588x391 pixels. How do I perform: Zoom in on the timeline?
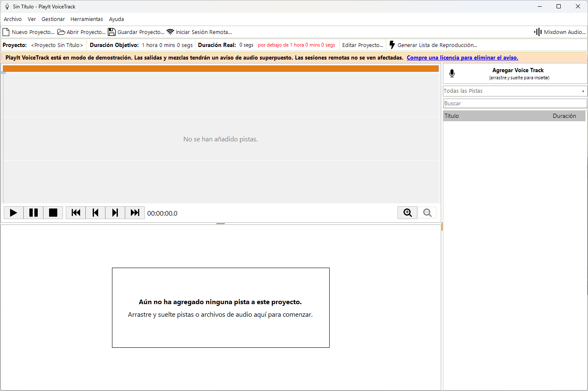408,213
